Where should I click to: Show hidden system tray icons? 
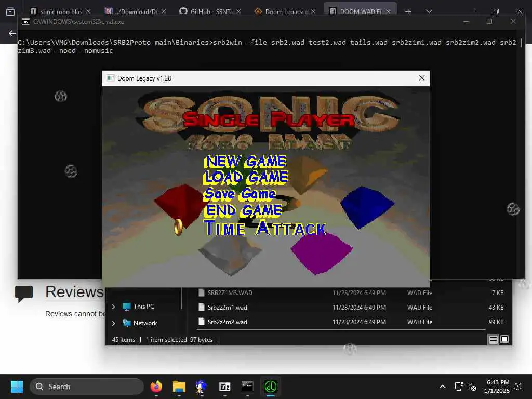pyautogui.click(x=443, y=387)
